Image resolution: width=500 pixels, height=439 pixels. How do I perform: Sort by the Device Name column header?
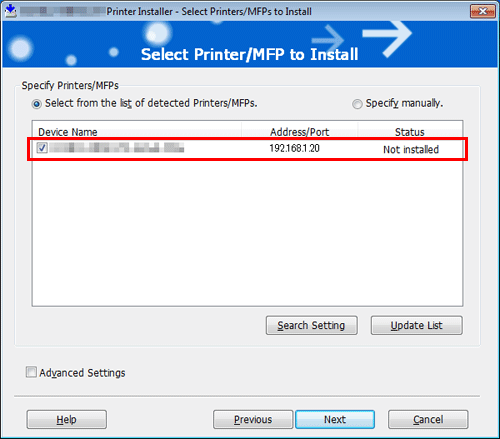pos(137,132)
